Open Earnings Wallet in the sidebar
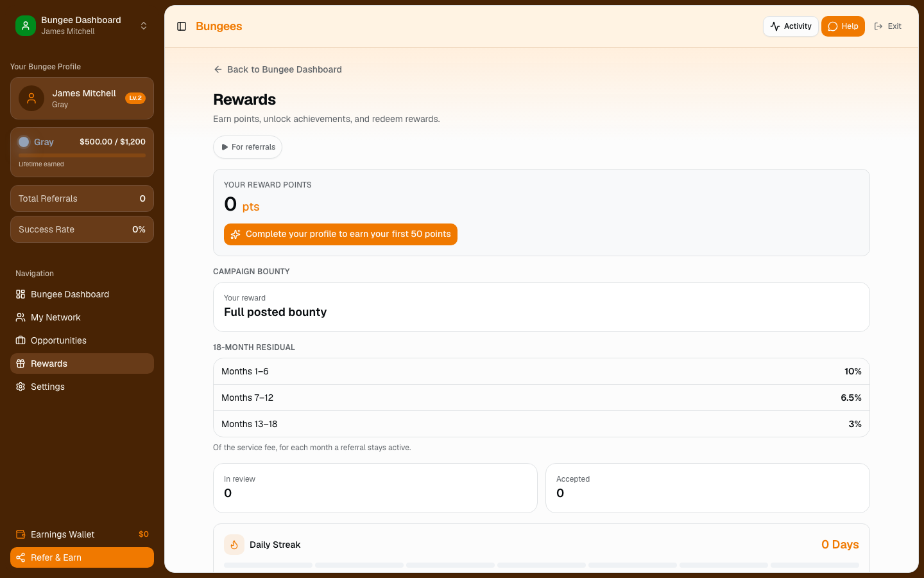 [x=82, y=534]
